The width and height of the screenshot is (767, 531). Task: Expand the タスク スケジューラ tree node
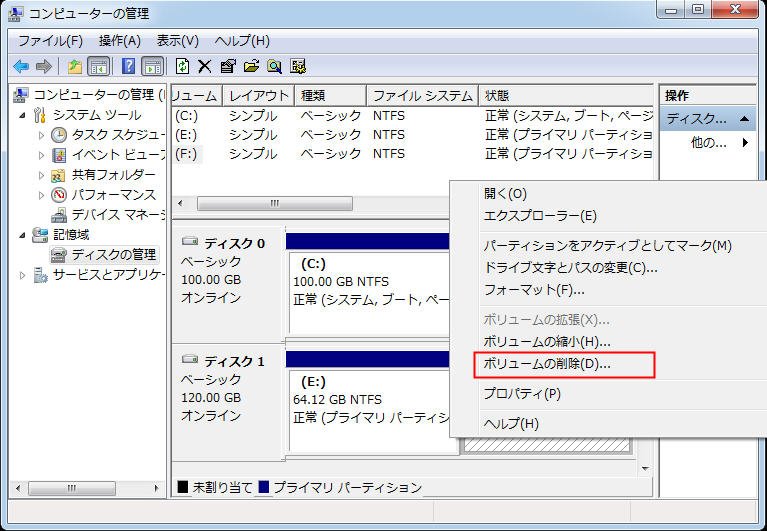click(x=41, y=135)
